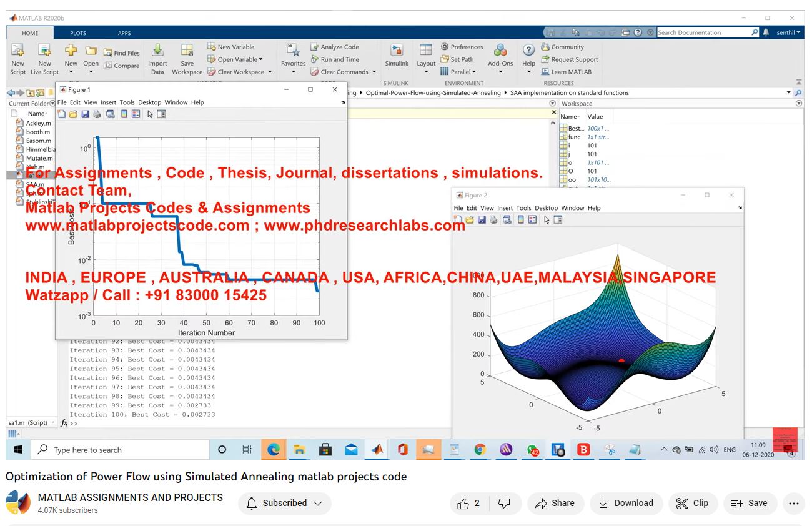812x526 pixels.
Task: Select the Edit Plot arrow in Figure 2
Action: click(x=547, y=220)
